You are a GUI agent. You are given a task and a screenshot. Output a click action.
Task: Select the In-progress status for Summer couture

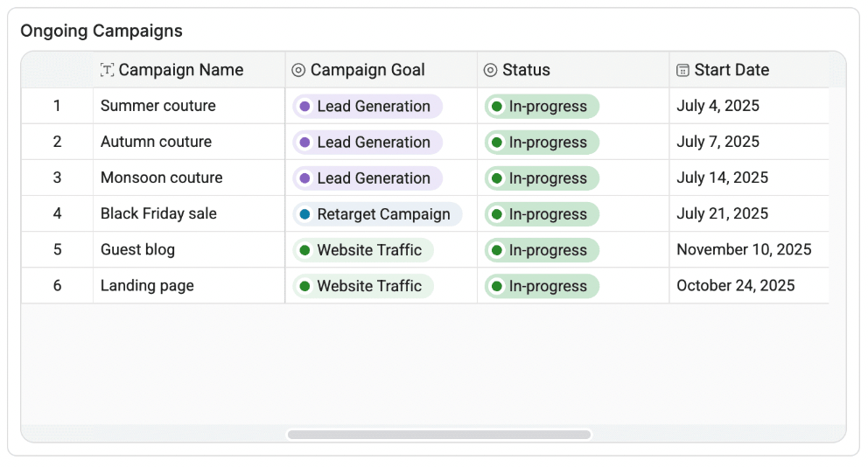click(x=542, y=107)
